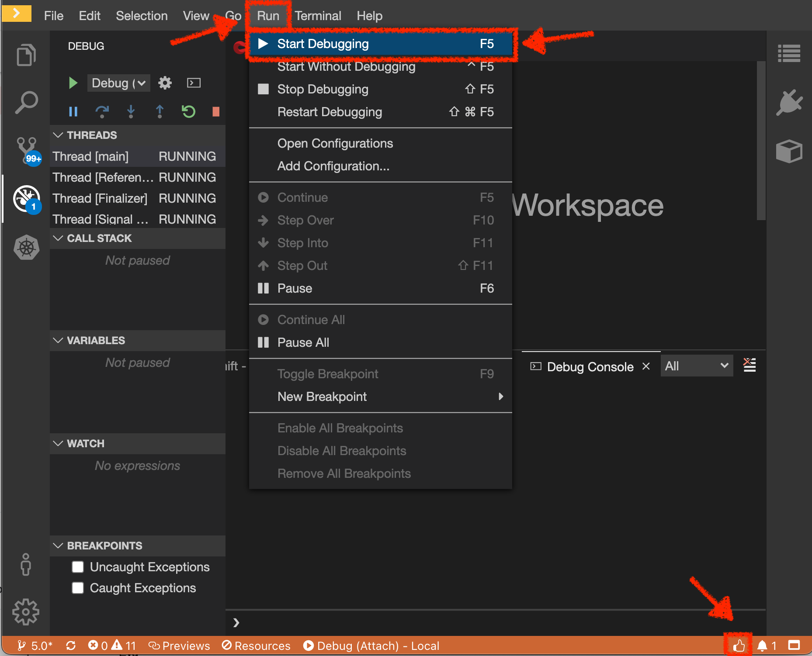812x656 pixels.
Task: Open debug configuration gear icon
Action: pos(165,83)
